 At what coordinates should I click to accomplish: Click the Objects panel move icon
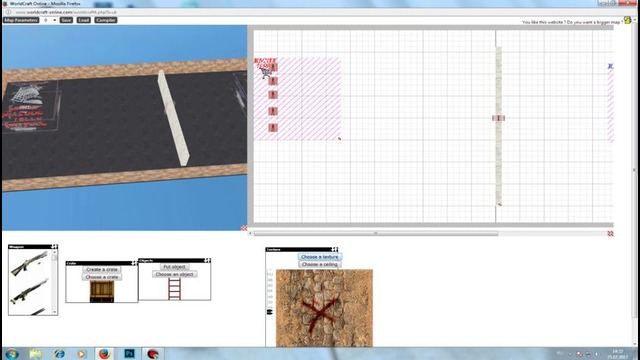pos(207,260)
